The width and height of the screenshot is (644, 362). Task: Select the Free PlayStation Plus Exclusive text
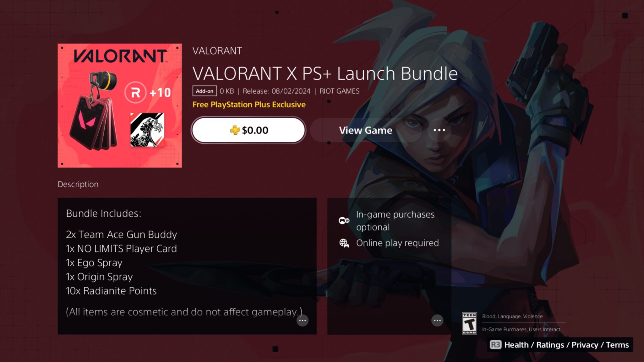249,105
